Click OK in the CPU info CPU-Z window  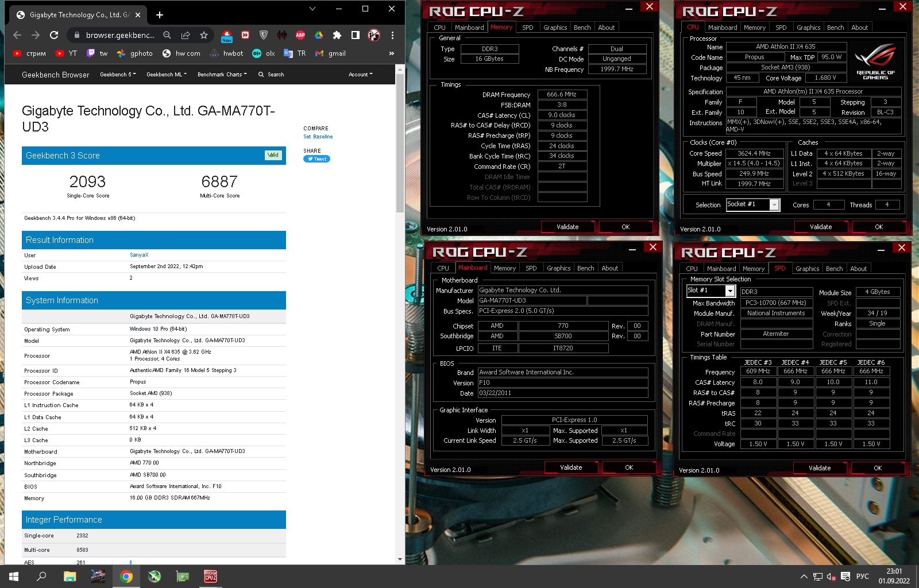click(879, 227)
